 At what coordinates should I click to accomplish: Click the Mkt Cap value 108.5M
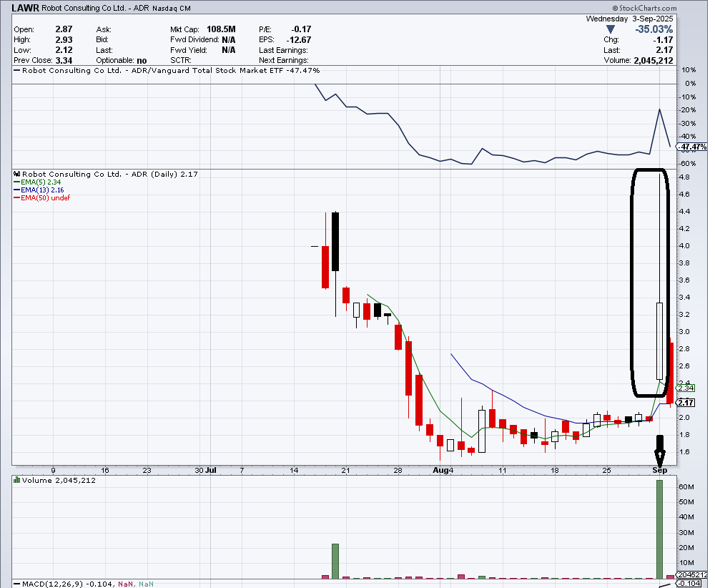point(221,29)
